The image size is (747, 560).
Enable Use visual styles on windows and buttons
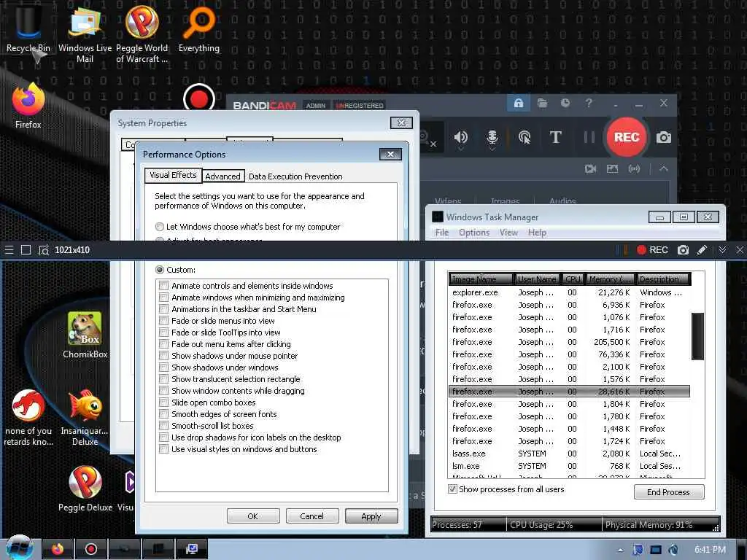pos(164,449)
